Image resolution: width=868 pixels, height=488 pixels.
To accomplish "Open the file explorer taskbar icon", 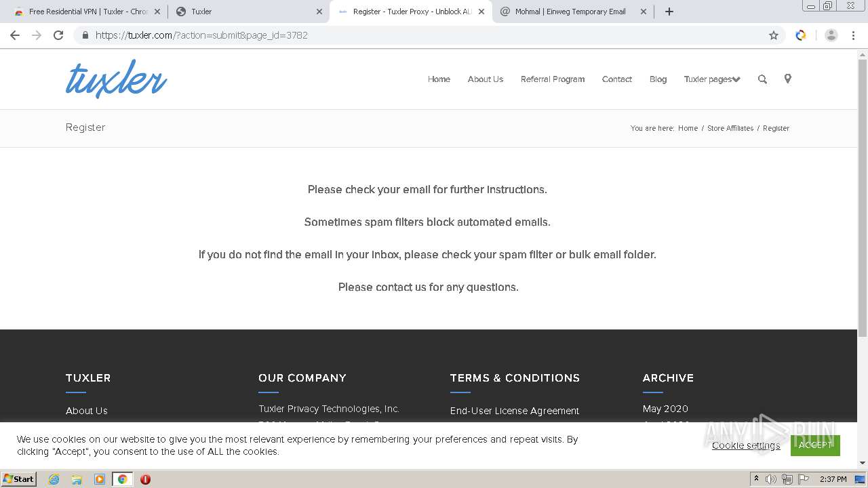I will tap(77, 479).
